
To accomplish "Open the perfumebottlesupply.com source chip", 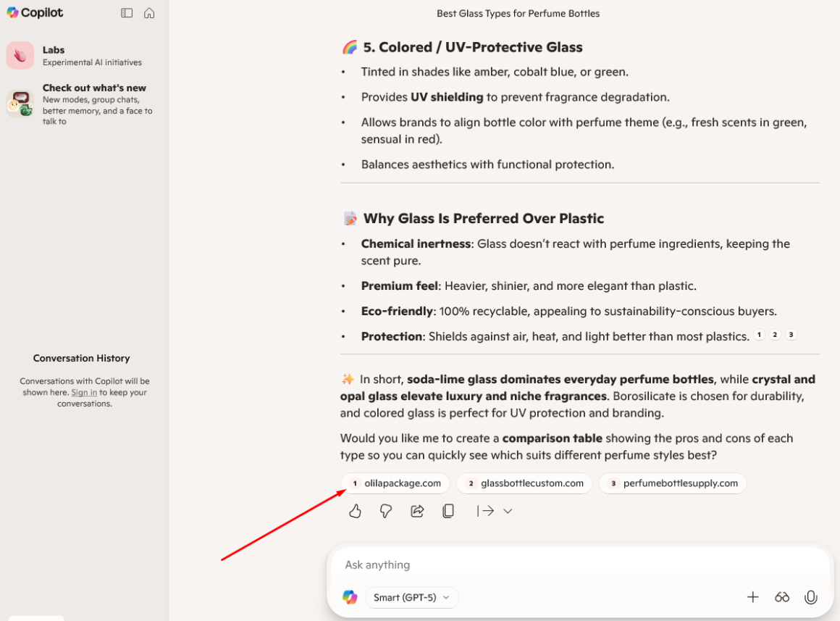I will (672, 483).
